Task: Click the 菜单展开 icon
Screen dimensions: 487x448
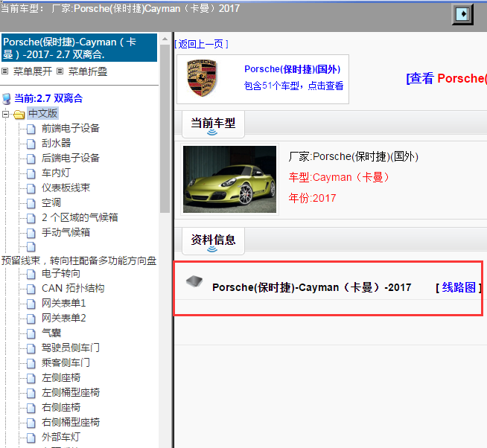Action: 4,71
